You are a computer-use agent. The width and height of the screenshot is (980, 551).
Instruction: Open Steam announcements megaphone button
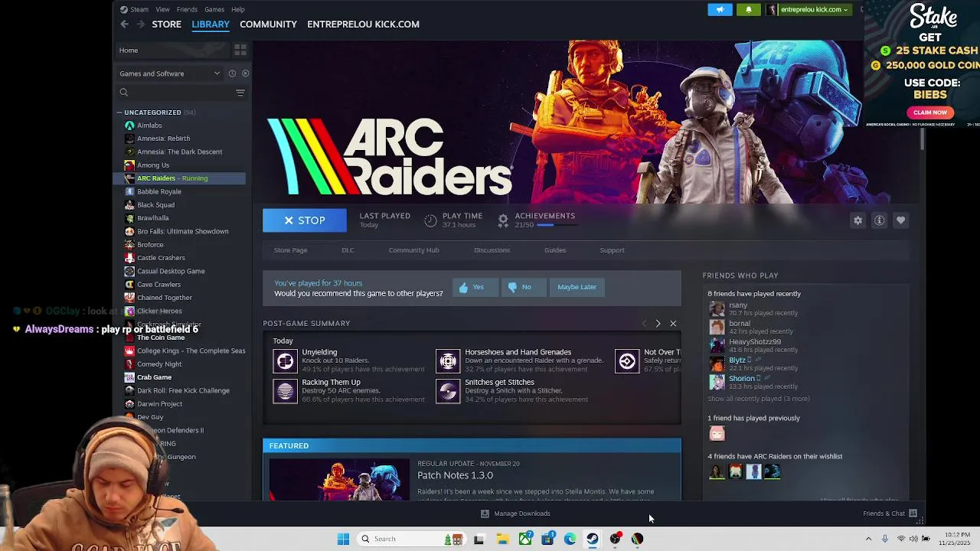pos(720,9)
